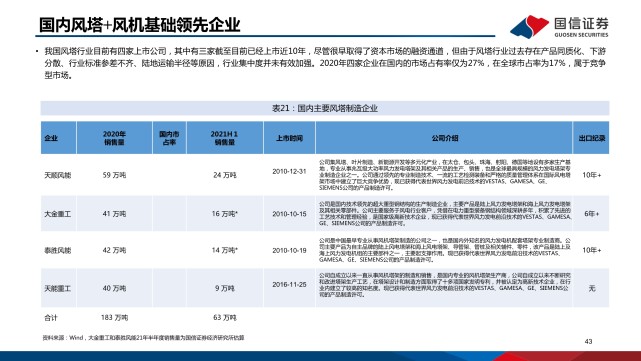
Task: Click the 出口纪录 column header
Action: 592,138
